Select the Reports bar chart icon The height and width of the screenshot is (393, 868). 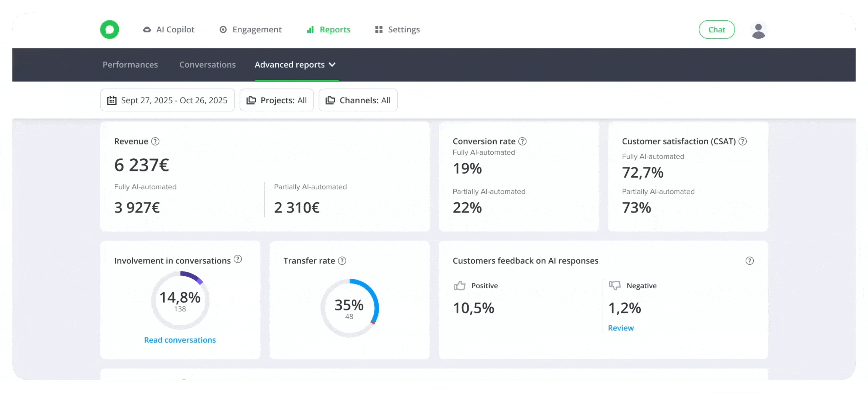point(310,29)
